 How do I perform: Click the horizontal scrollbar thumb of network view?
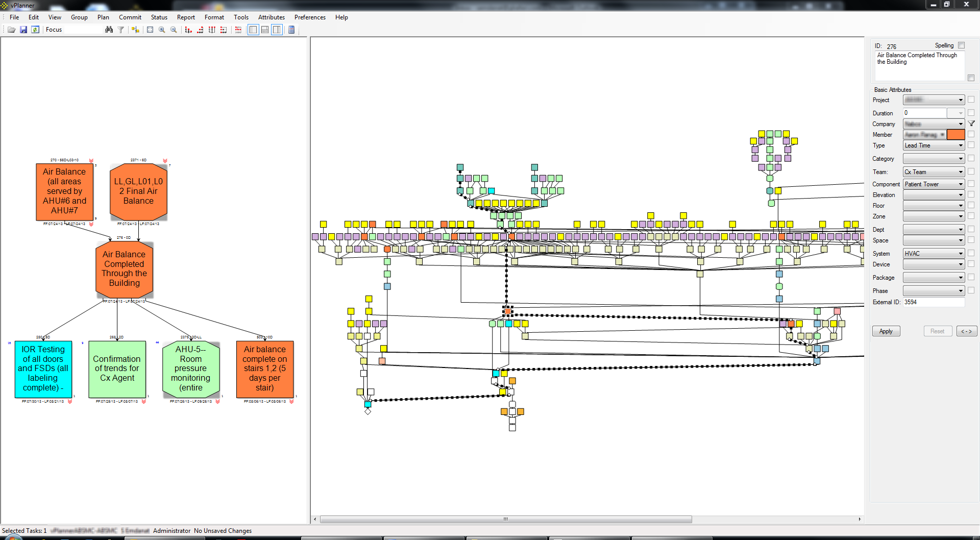pos(506,519)
